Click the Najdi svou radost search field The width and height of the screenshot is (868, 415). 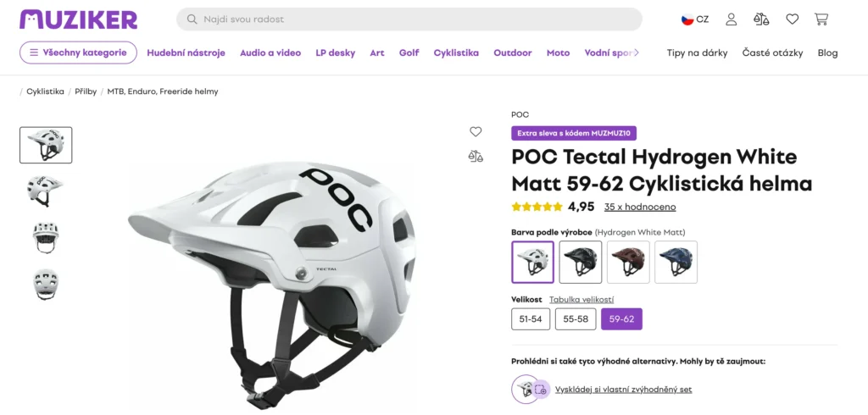pos(409,19)
